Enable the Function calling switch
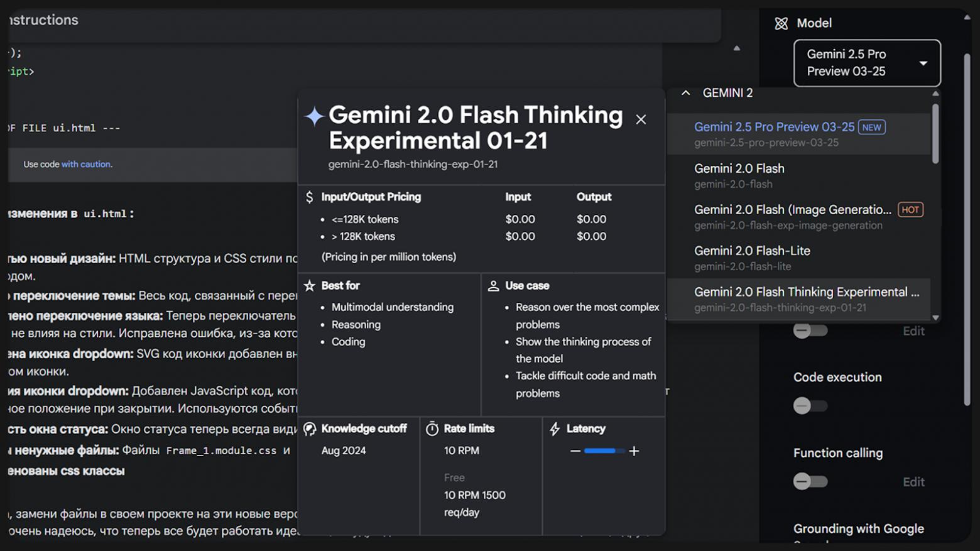Screen dimensions: 980x551 point(810,482)
